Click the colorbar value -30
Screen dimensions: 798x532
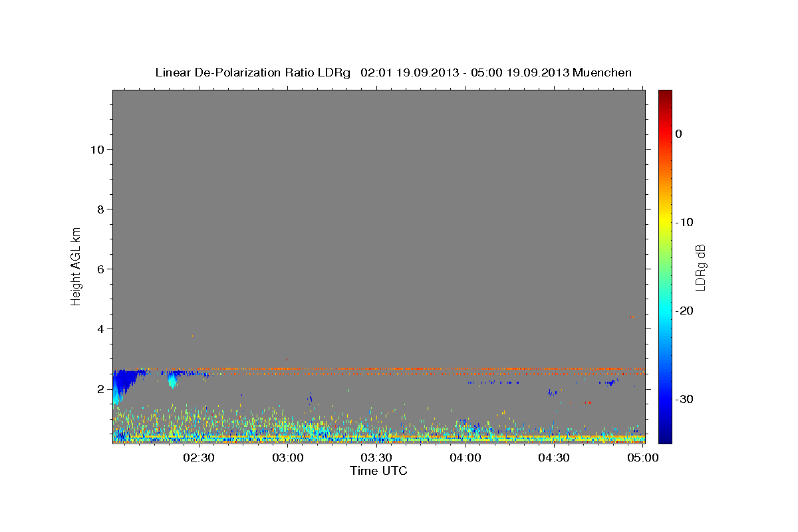point(684,399)
